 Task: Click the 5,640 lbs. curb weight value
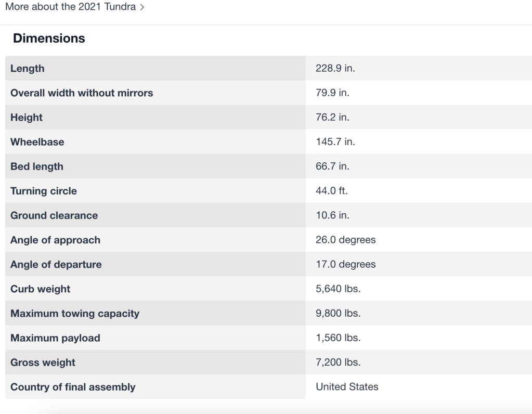point(338,289)
